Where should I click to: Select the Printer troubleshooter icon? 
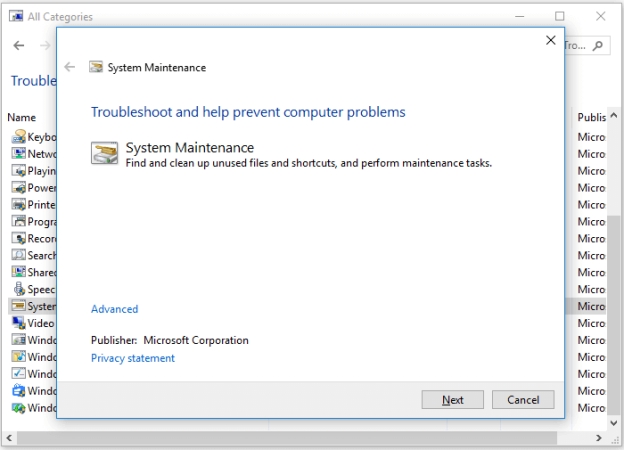(x=18, y=204)
